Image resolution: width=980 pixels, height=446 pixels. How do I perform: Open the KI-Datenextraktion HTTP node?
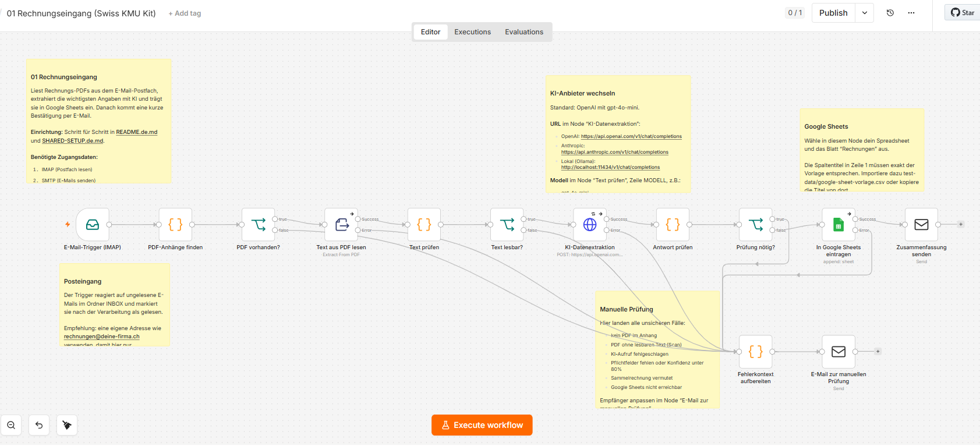pos(590,225)
